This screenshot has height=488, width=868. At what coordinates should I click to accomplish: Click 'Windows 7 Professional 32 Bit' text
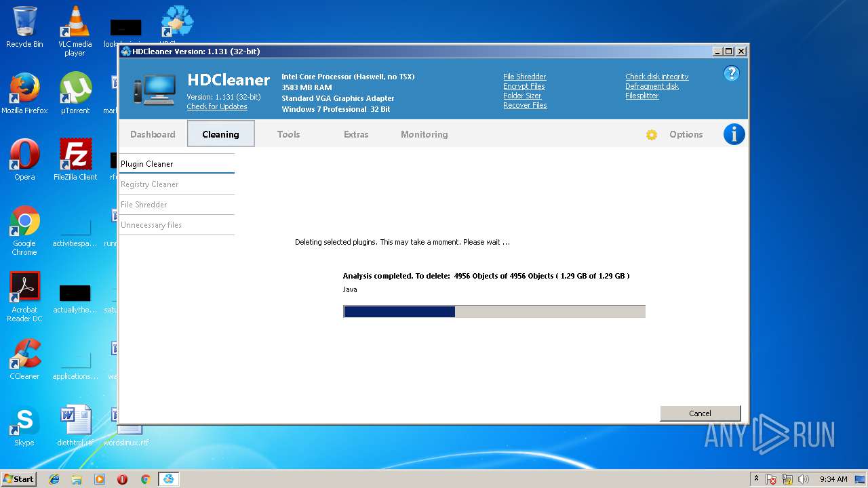click(x=336, y=109)
